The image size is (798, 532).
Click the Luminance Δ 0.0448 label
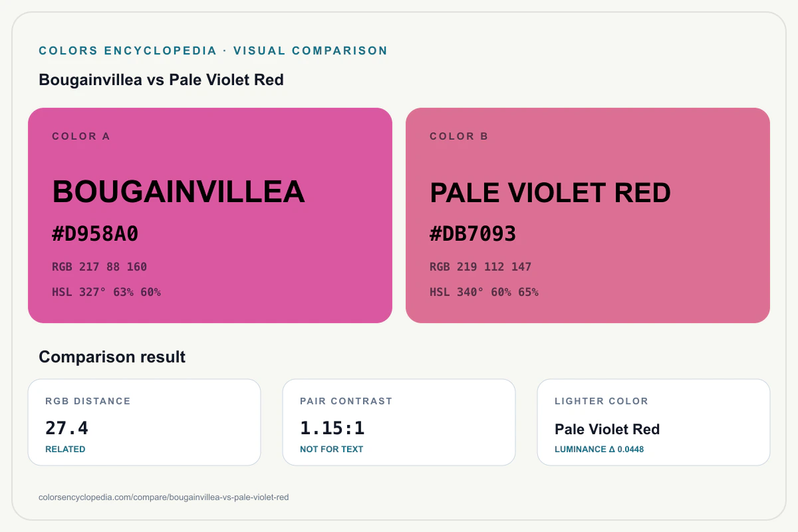(x=599, y=449)
